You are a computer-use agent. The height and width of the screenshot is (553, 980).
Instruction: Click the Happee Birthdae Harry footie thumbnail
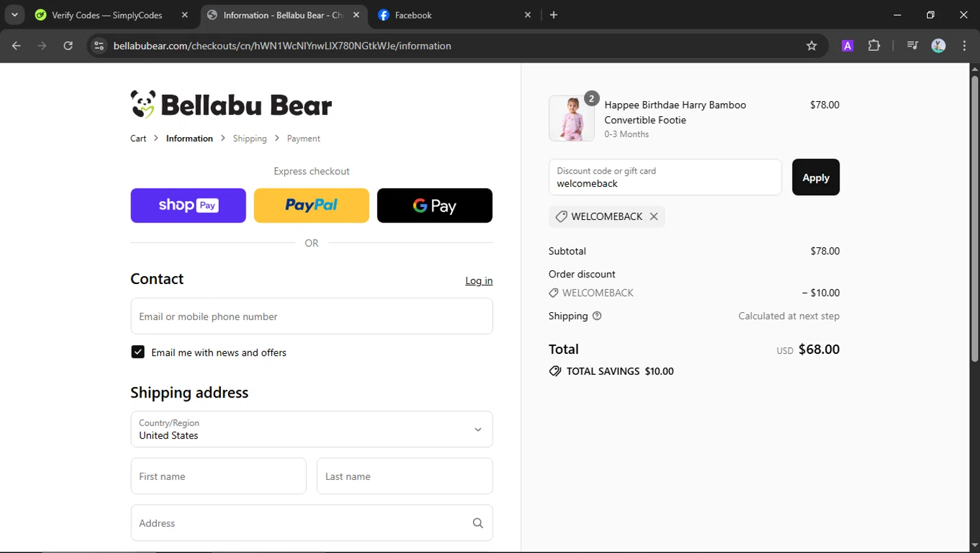click(572, 118)
